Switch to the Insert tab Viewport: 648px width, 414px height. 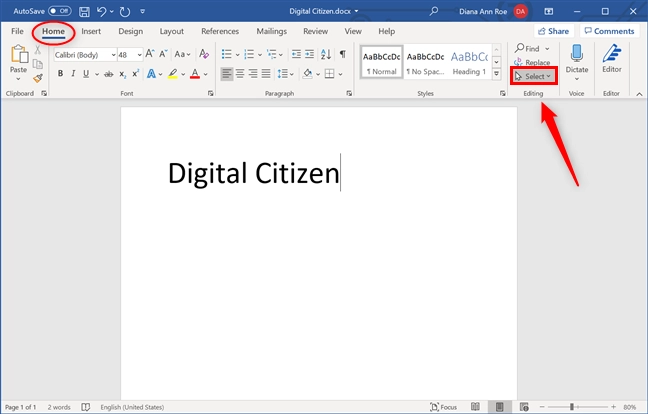point(91,31)
